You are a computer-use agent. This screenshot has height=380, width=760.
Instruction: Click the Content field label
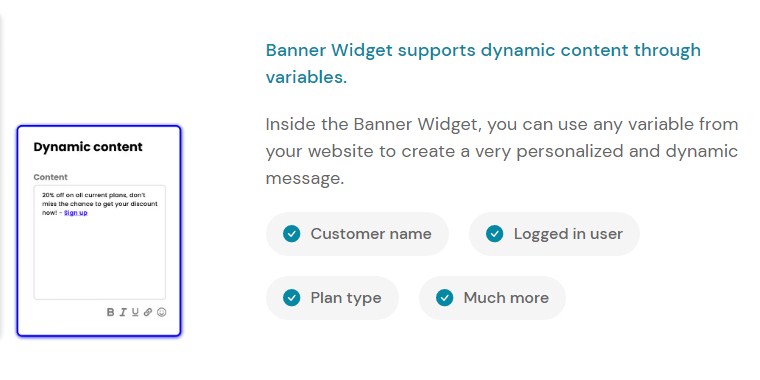[x=51, y=177]
